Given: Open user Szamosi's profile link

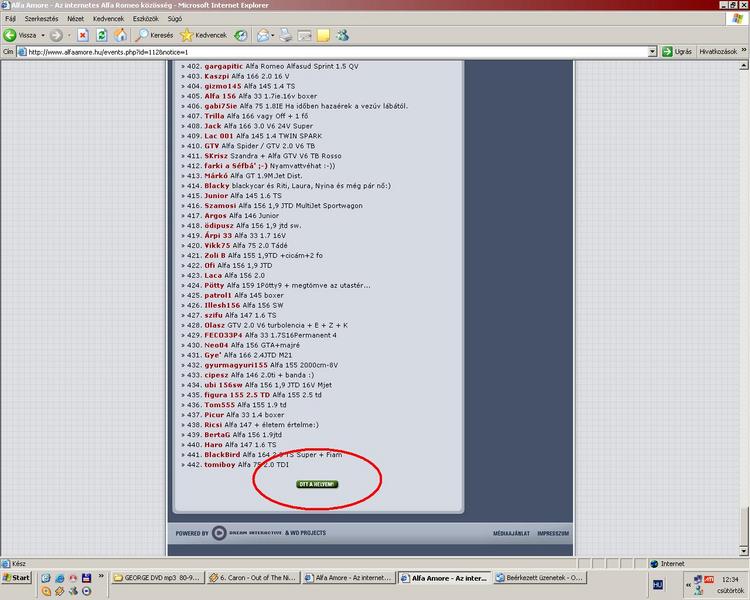Looking at the screenshot, I should (220, 206).
